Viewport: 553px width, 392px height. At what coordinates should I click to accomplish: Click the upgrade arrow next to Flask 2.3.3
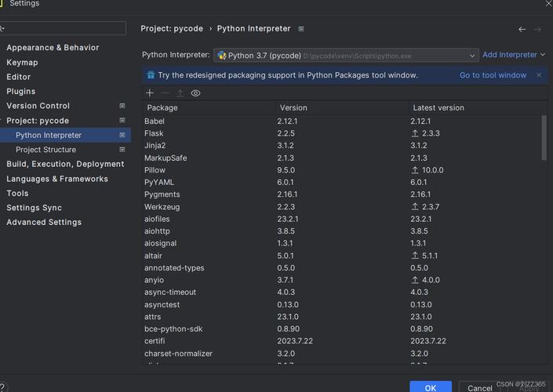[415, 133]
